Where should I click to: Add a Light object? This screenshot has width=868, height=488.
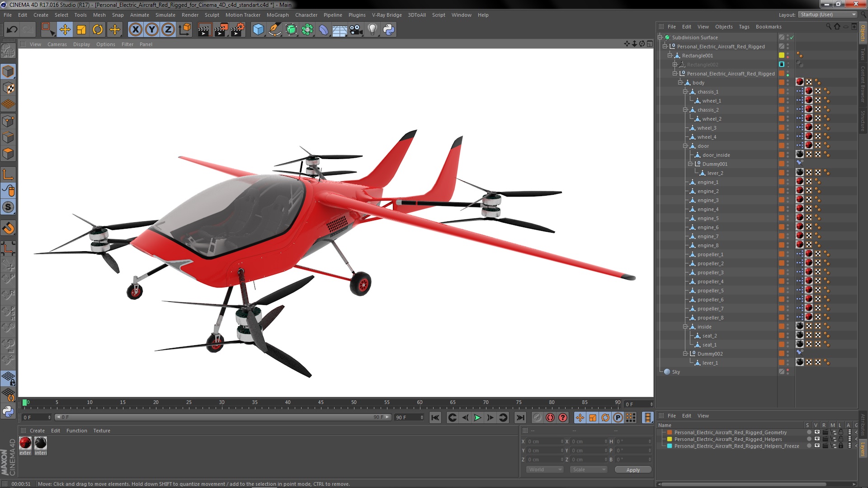(373, 30)
